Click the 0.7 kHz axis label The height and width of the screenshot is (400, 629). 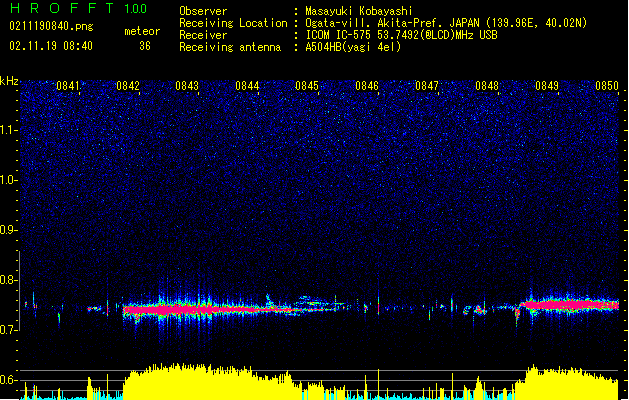pyautogui.click(x=9, y=330)
